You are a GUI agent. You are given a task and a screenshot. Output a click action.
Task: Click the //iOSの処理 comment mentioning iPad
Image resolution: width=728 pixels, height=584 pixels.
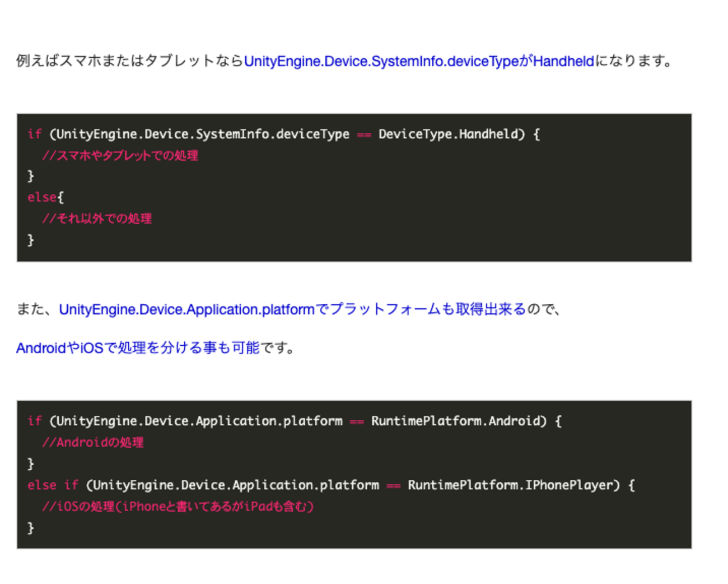[178, 507]
